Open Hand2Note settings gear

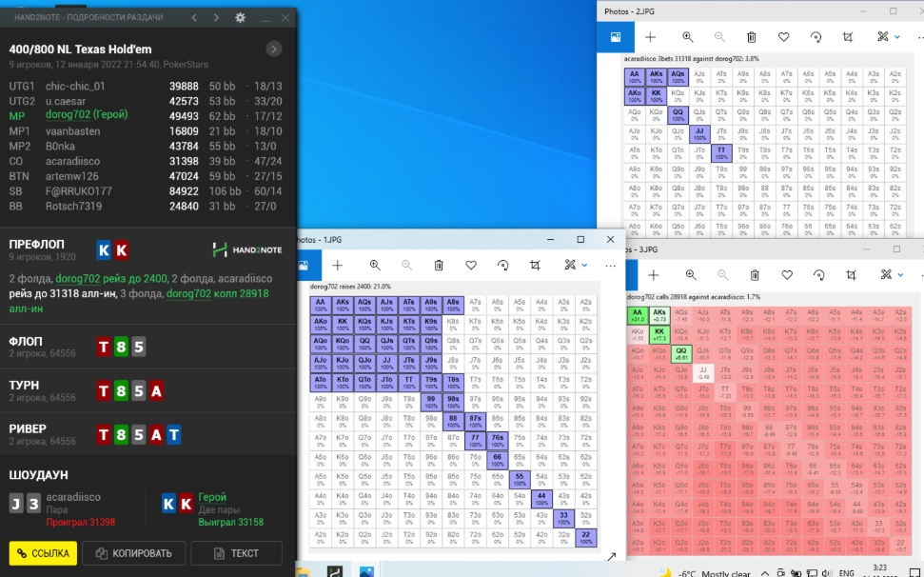coord(240,18)
